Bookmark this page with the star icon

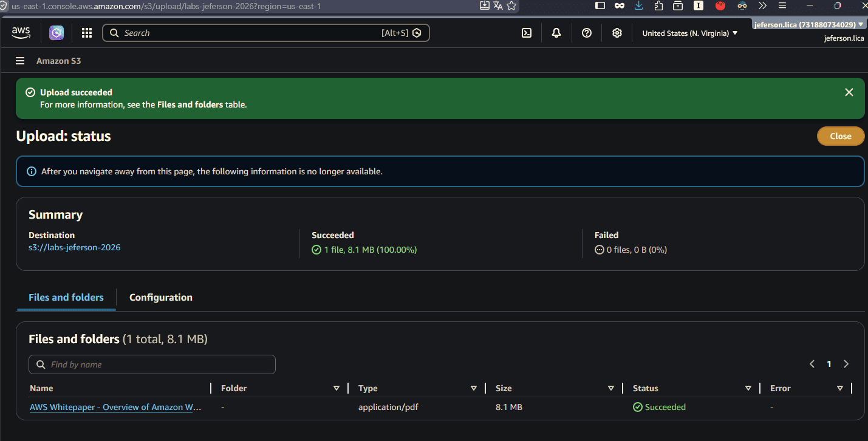[511, 5]
